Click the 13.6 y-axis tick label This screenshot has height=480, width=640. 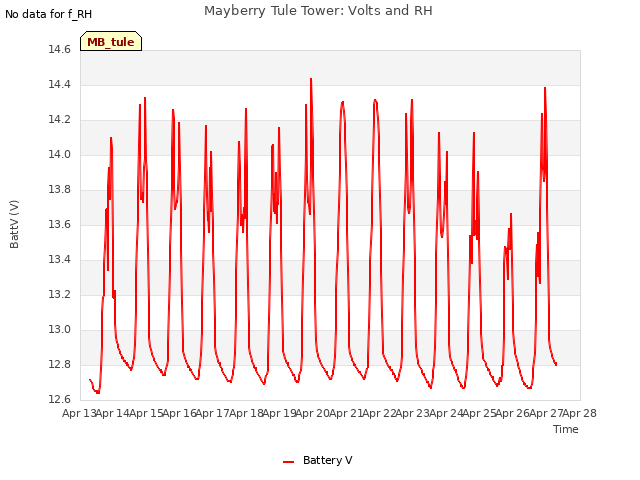pyautogui.click(x=59, y=224)
